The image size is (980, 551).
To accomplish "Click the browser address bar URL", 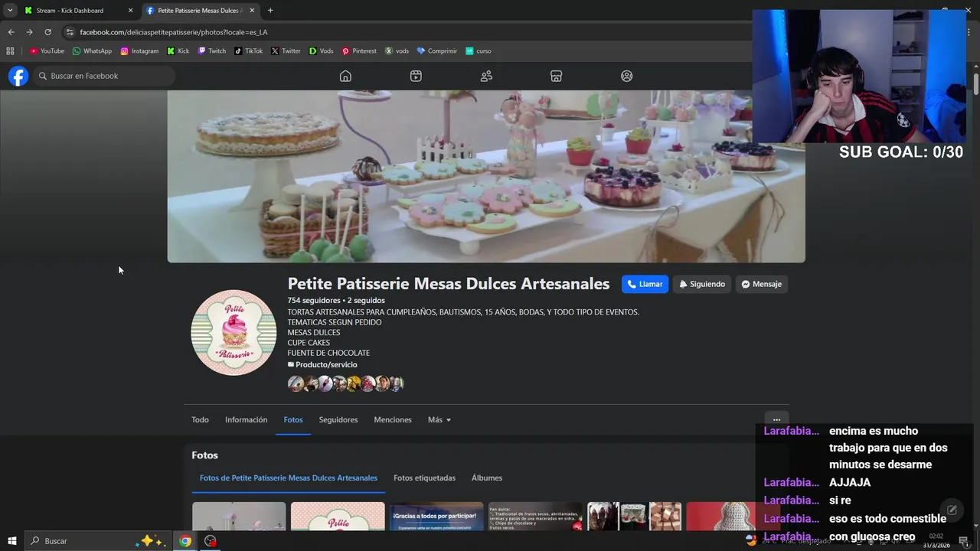I will 174,32.
